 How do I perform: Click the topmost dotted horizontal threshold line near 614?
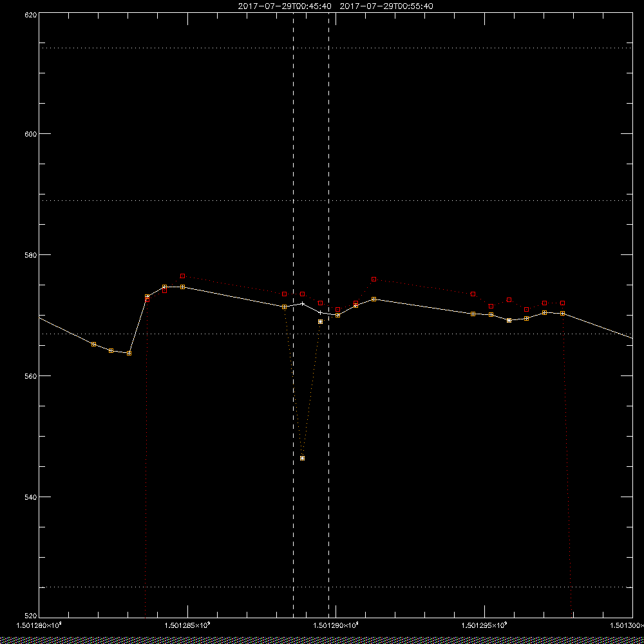[x=336, y=48]
